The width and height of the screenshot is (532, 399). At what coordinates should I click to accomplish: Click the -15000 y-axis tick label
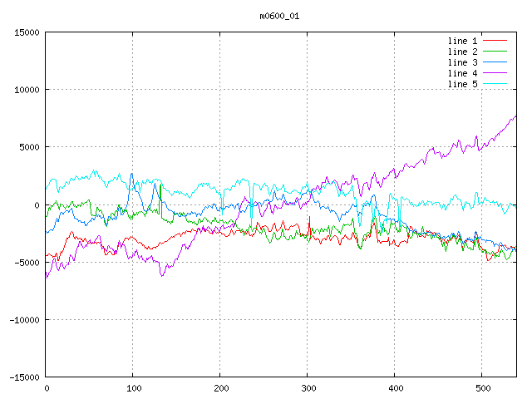[24, 377]
